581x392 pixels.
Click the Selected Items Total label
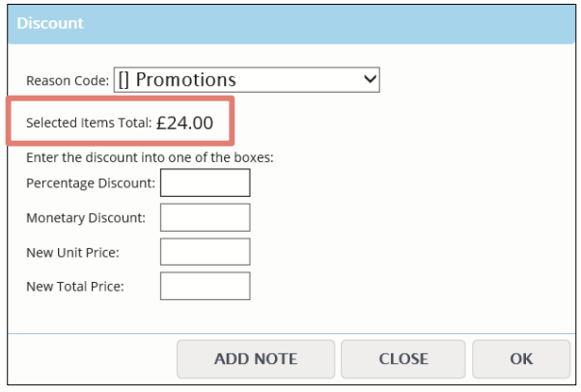click(89, 123)
